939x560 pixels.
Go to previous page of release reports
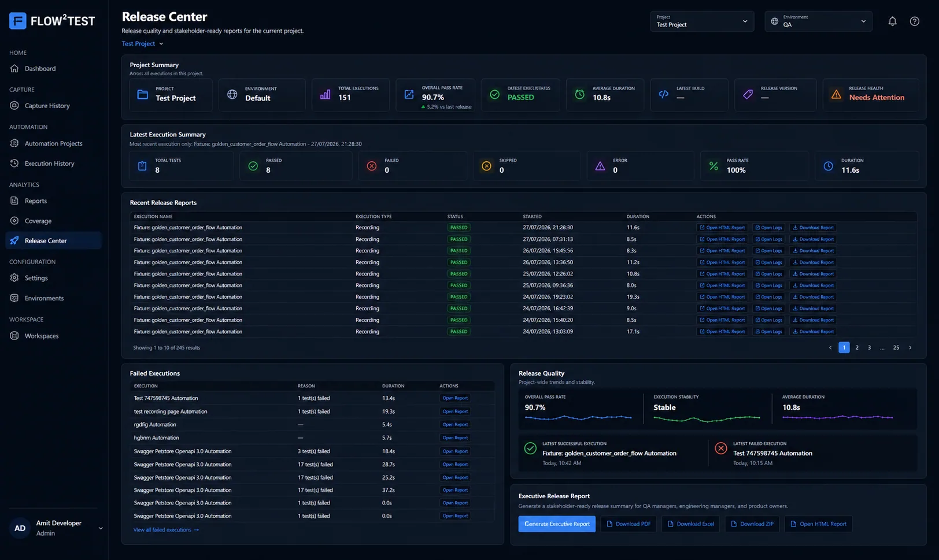pos(830,347)
